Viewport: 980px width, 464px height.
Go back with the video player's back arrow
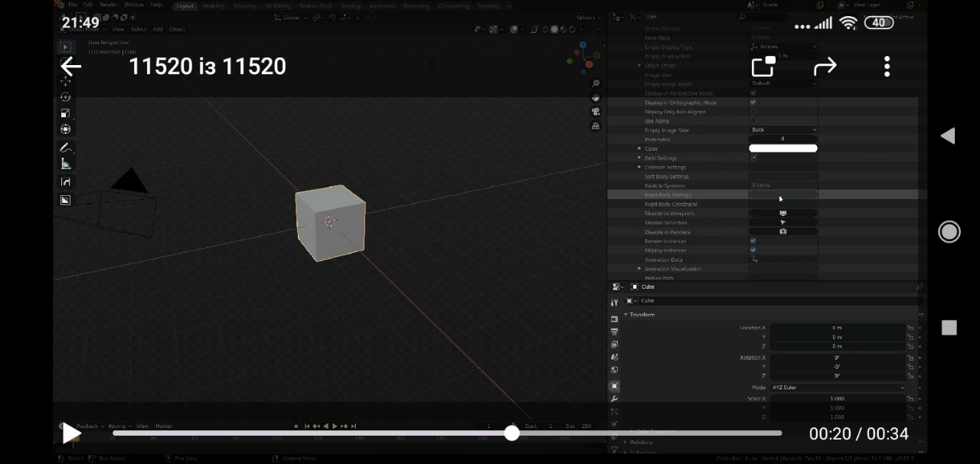click(x=71, y=67)
